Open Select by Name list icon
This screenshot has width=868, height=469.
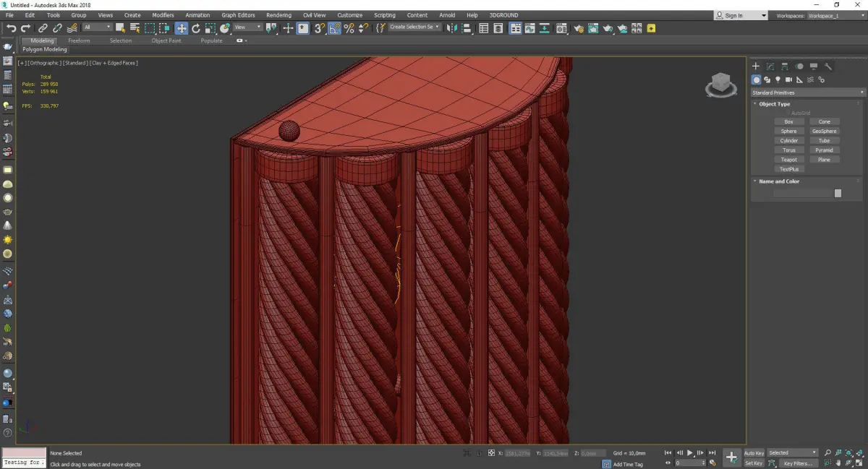click(135, 28)
